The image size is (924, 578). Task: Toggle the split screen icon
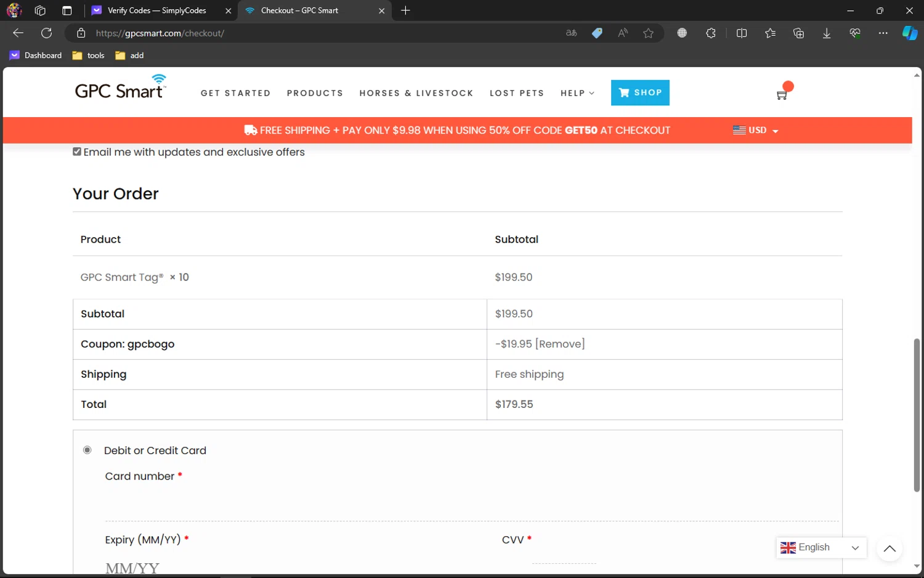point(742,33)
